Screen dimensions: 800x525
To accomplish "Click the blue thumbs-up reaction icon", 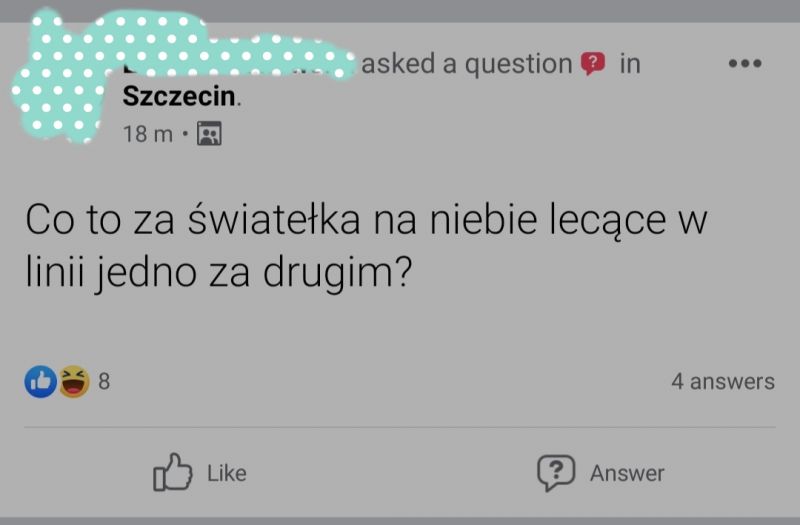I will click(40, 382).
